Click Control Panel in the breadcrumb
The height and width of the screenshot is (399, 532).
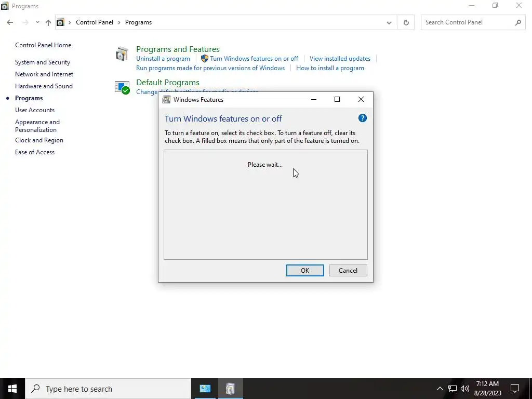point(95,22)
